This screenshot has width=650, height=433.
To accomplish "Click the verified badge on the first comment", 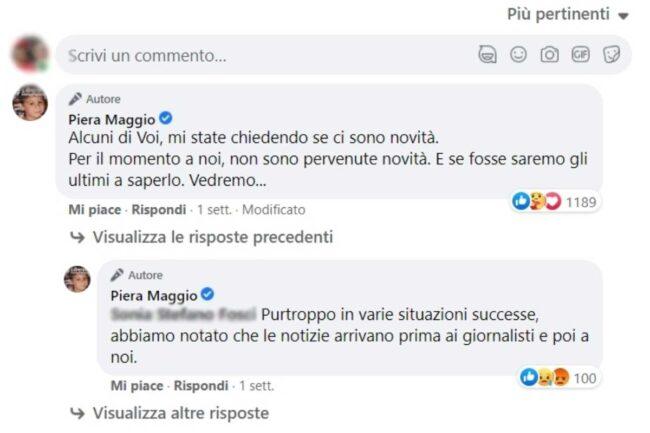I will [167, 118].
